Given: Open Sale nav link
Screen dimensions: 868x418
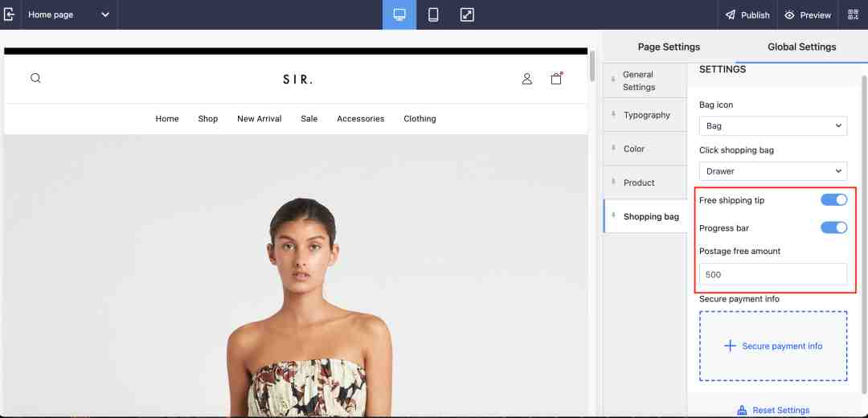Looking at the screenshot, I should click(x=309, y=118).
